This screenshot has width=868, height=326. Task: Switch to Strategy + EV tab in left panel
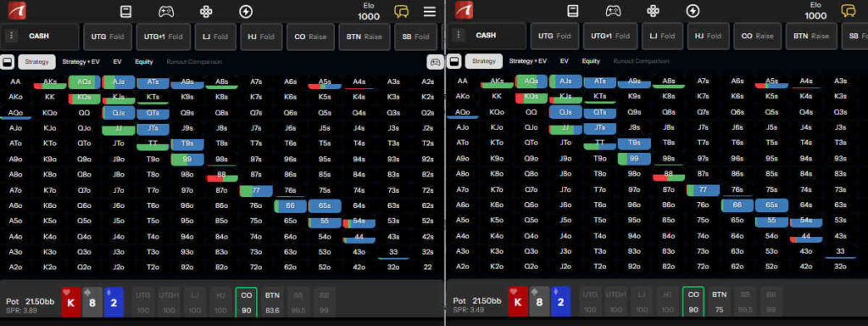[x=81, y=61]
